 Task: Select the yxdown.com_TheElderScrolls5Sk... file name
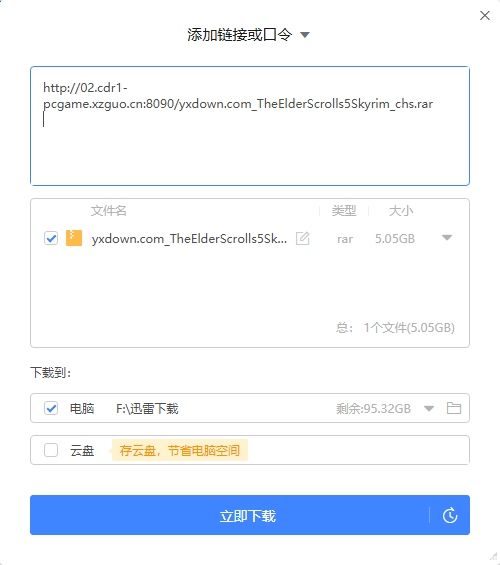[x=189, y=239]
